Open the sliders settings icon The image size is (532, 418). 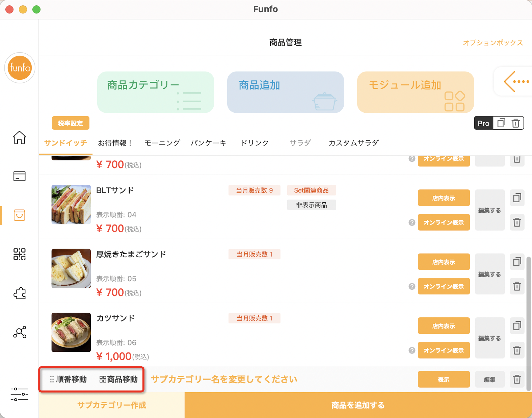pos(19,394)
